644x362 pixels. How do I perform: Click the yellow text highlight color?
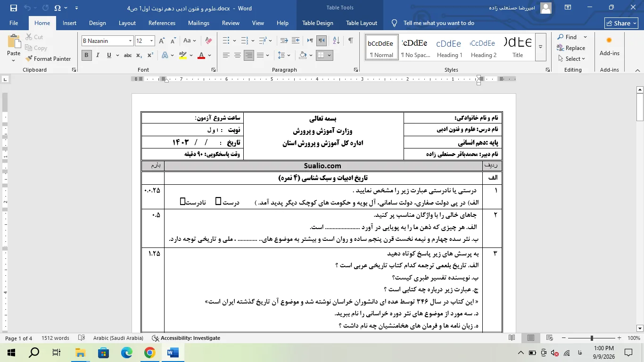point(182,55)
